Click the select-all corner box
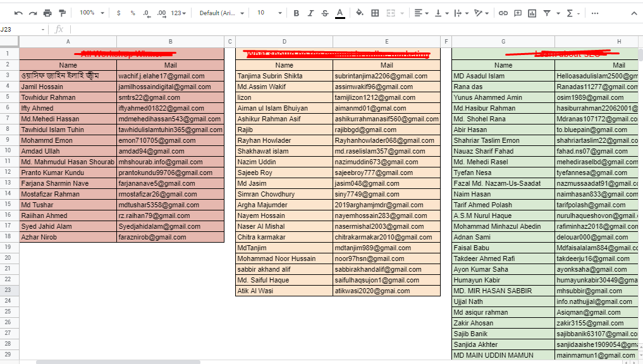 tap(9, 42)
